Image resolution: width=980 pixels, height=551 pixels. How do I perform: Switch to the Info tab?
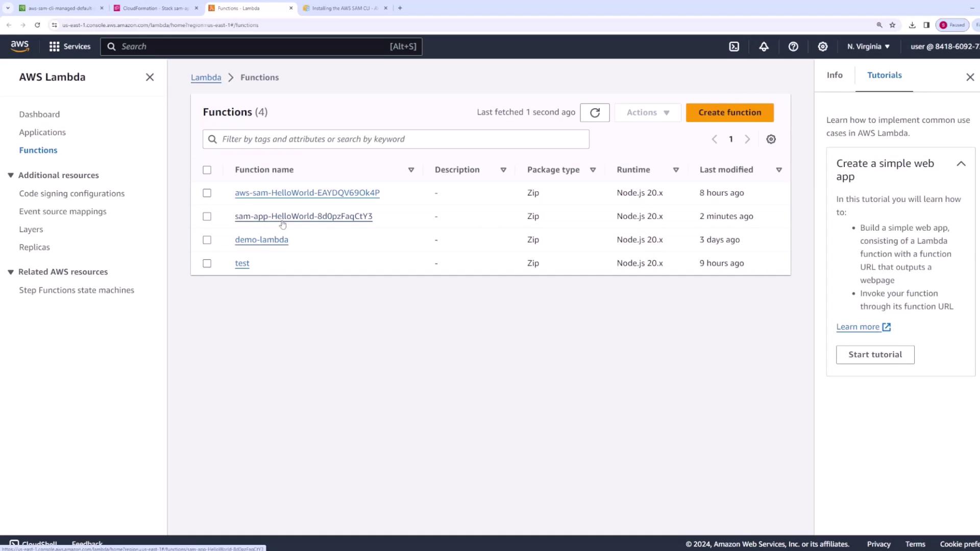pyautogui.click(x=835, y=75)
